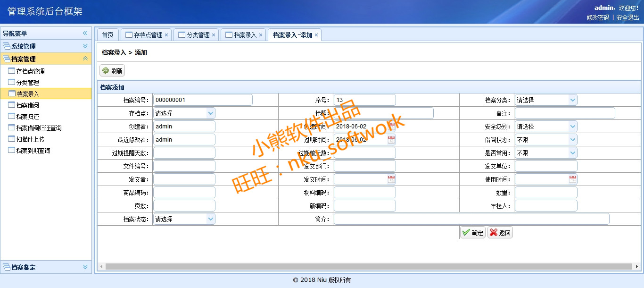
Task: Click the refresh (刷新) button
Action: [x=112, y=71]
